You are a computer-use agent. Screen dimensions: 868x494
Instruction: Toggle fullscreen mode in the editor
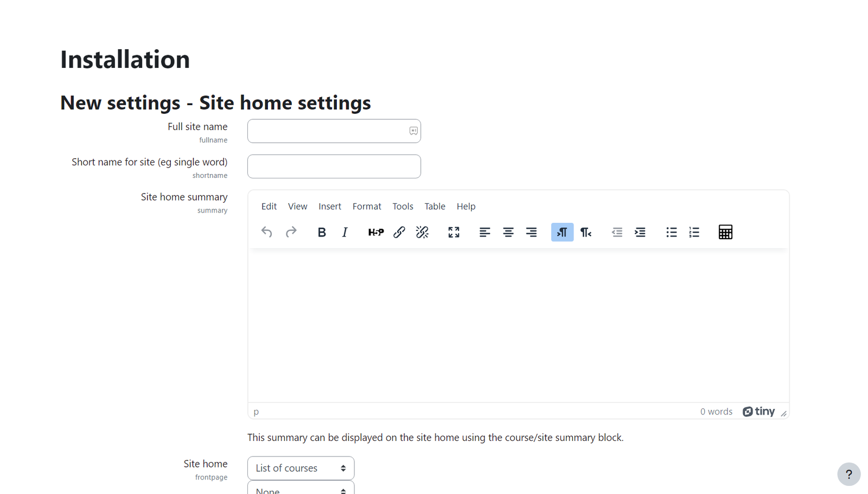[454, 232]
